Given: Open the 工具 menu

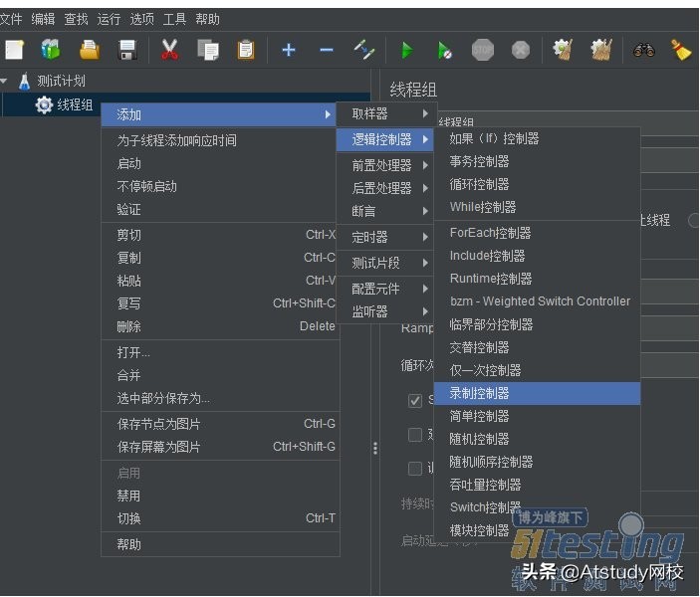Looking at the screenshot, I should (174, 19).
